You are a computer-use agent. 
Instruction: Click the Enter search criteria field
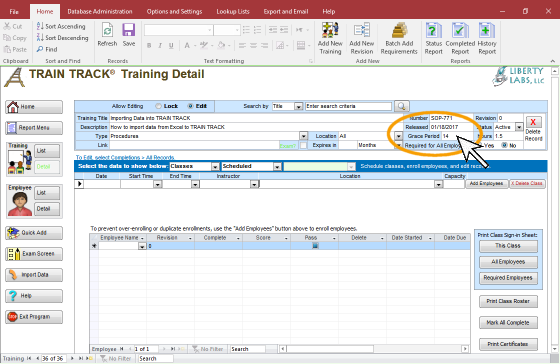click(348, 106)
